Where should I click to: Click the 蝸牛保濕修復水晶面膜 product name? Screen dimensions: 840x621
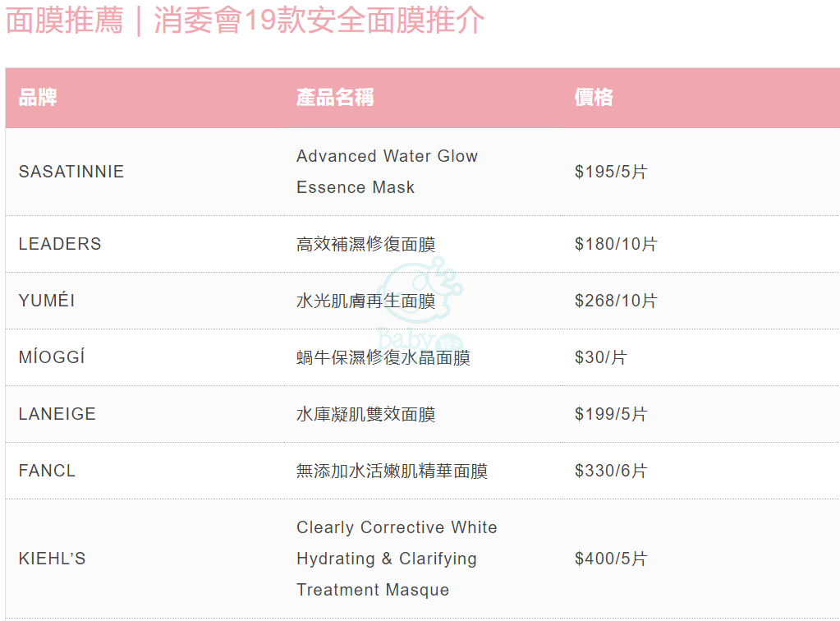pos(383,357)
